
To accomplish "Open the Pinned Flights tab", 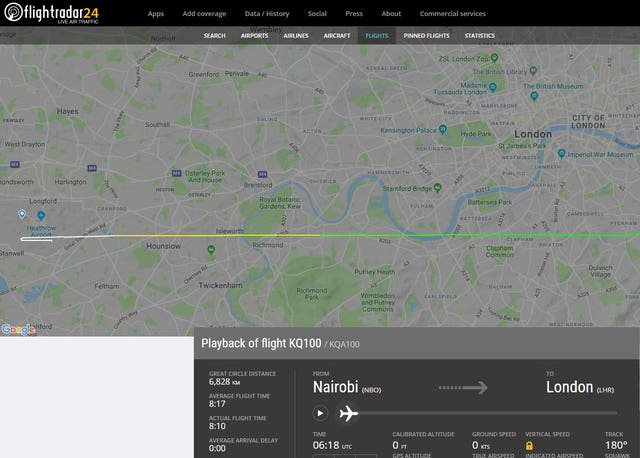I will coord(427,36).
